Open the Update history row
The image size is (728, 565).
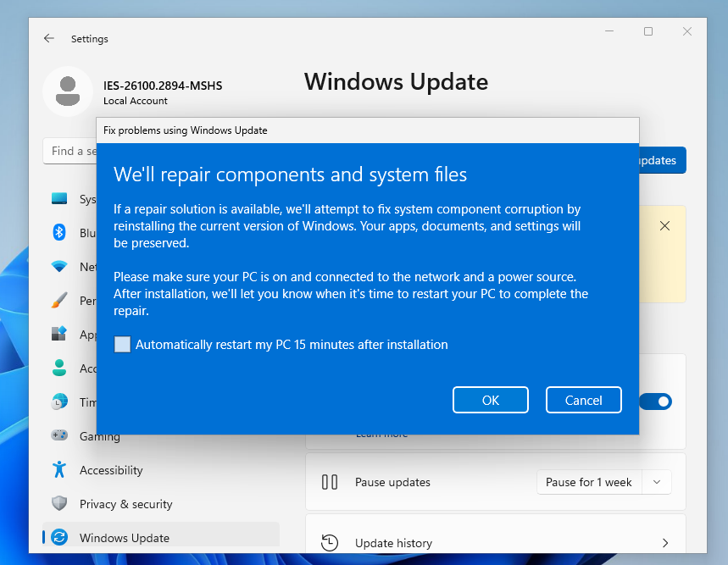(496, 534)
